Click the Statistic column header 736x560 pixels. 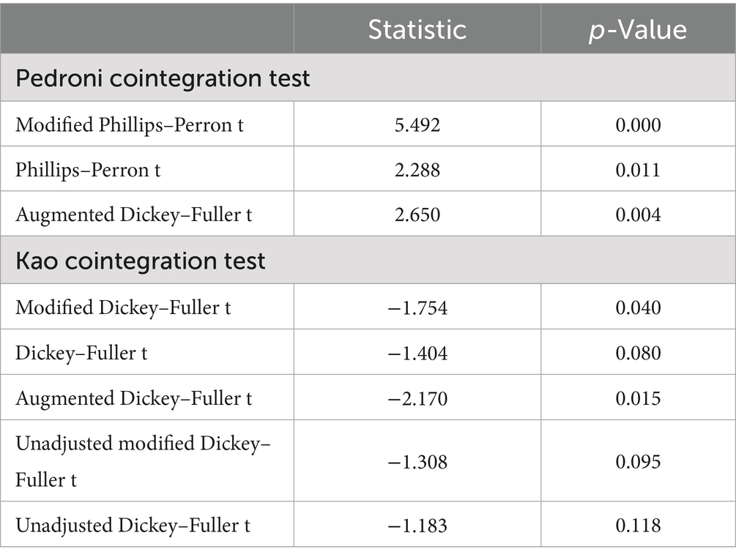pos(417,29)
